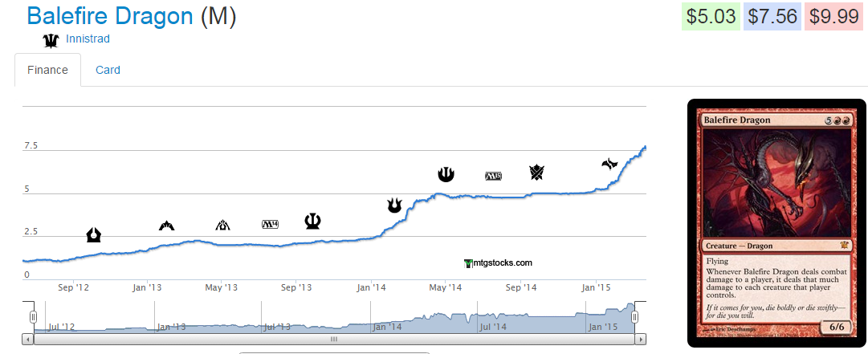Click the Innistrad set symbol icon

pyautogui.click(x=51, y=39)
